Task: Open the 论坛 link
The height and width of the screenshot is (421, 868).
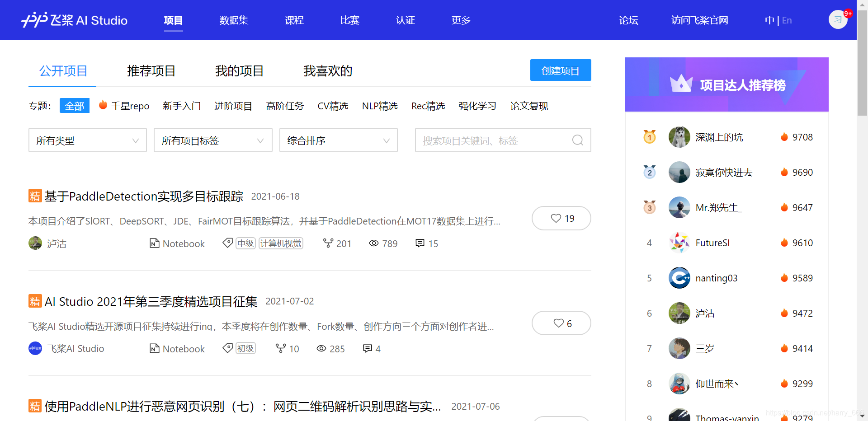Action: coord(628,20)
